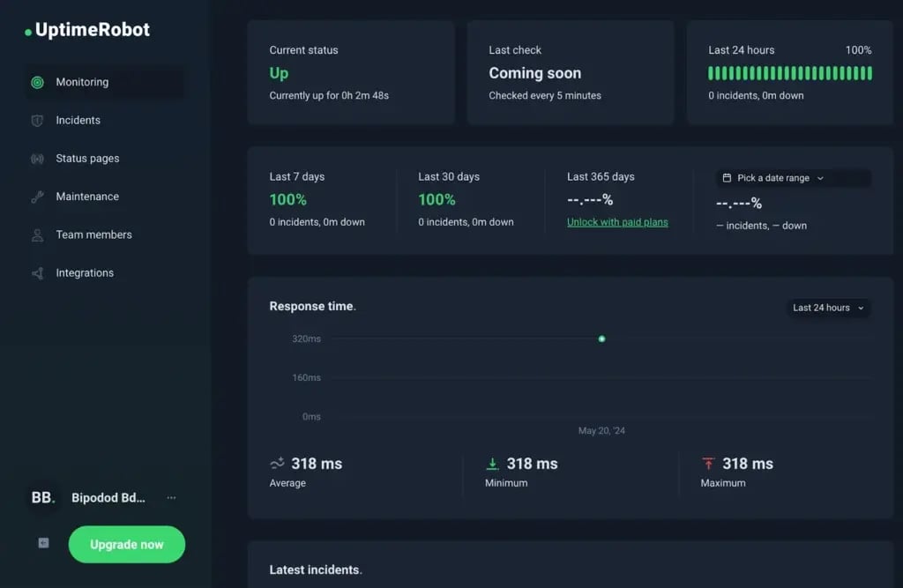The image size is (903, 588).
Task: Click the Status pages broadcast icon
Action: [x=37, y=160]
